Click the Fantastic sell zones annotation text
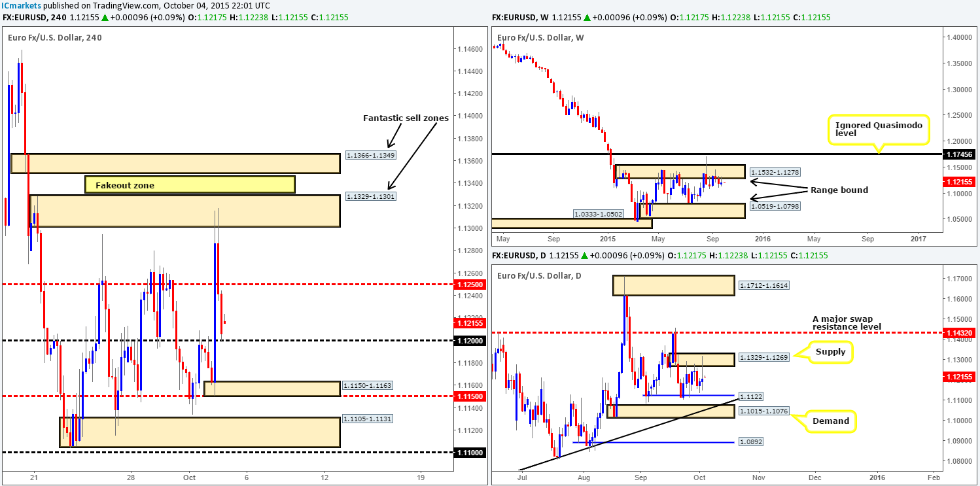980x486 pixels. (x=405, y=118)
